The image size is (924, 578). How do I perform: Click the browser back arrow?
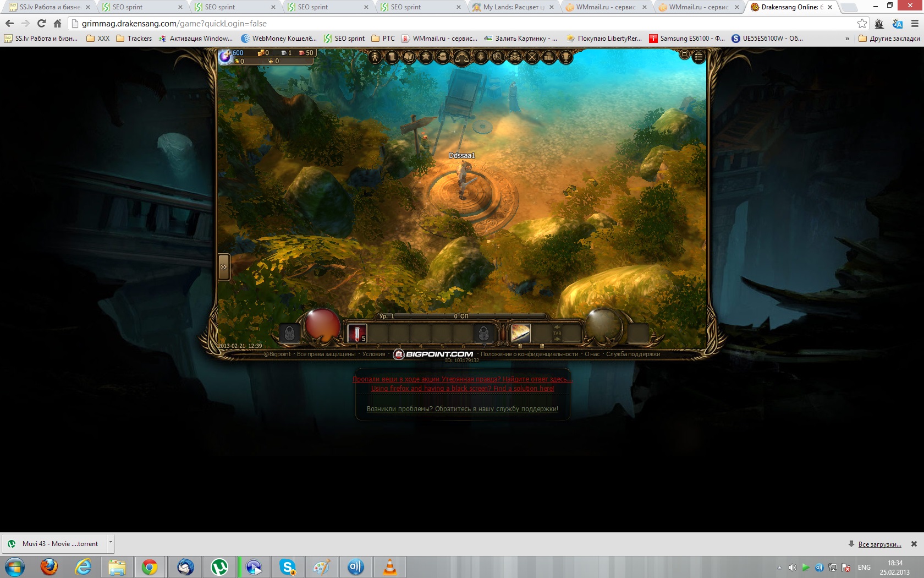pyautogui.click(x=9, y=24)
